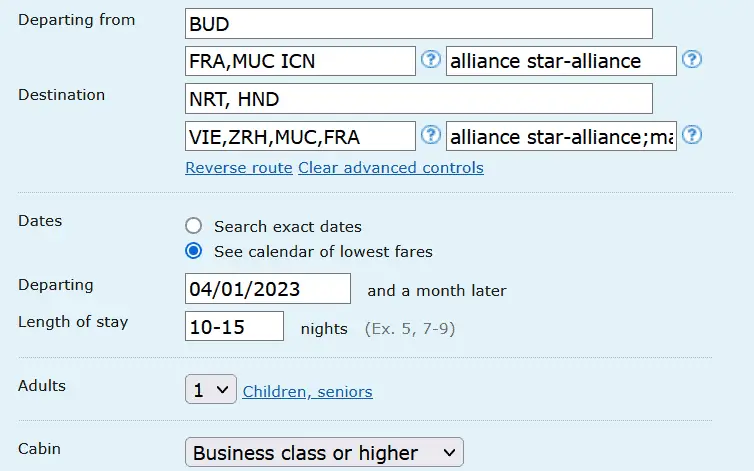Screen dimensions: 754x471
Task: Click help icon beside VIE,ZRH,MUC,FRA field
Action: [431, 135]
